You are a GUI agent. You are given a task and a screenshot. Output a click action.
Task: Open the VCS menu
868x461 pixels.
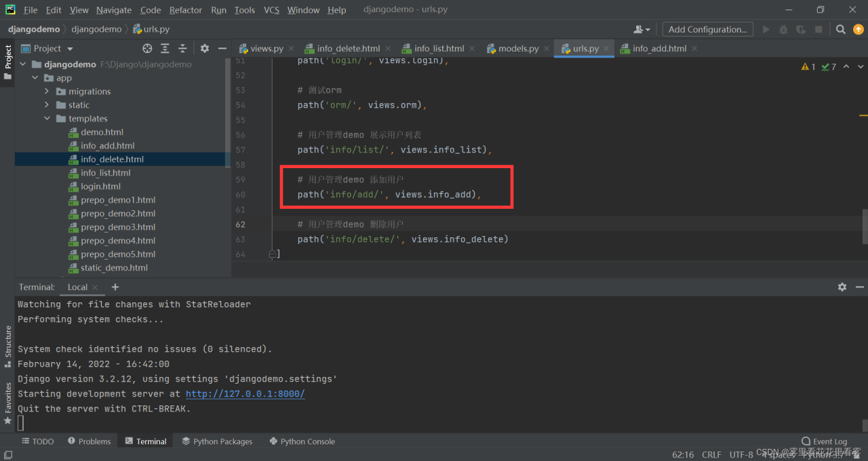click(x=271, y=9)
